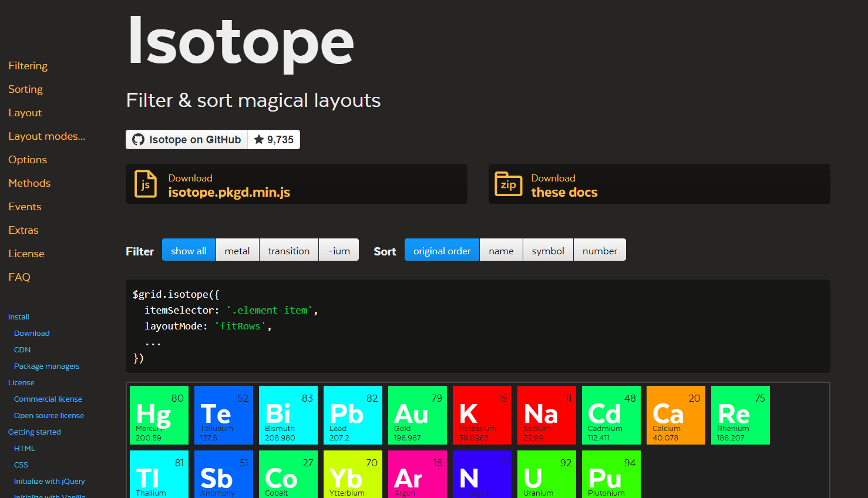
Task: Jump to Package managers subsection
Action: pos(46,366)
